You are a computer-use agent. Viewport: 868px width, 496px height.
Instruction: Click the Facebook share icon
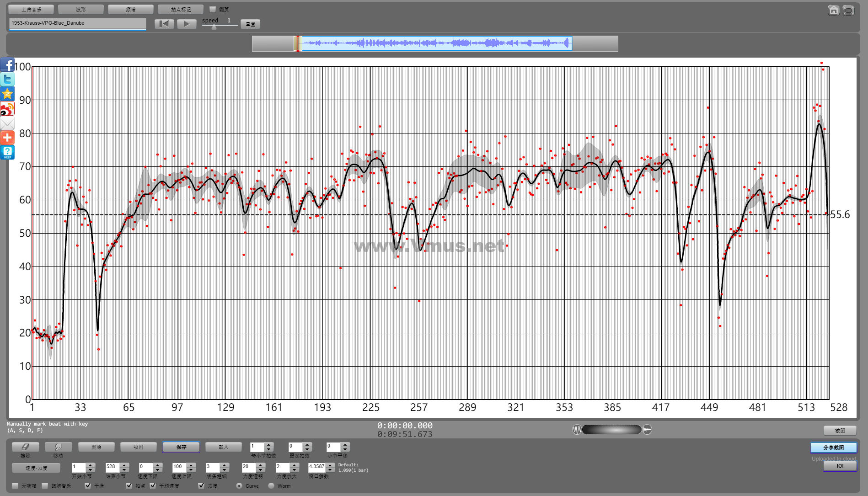click(x=7, y=65)
